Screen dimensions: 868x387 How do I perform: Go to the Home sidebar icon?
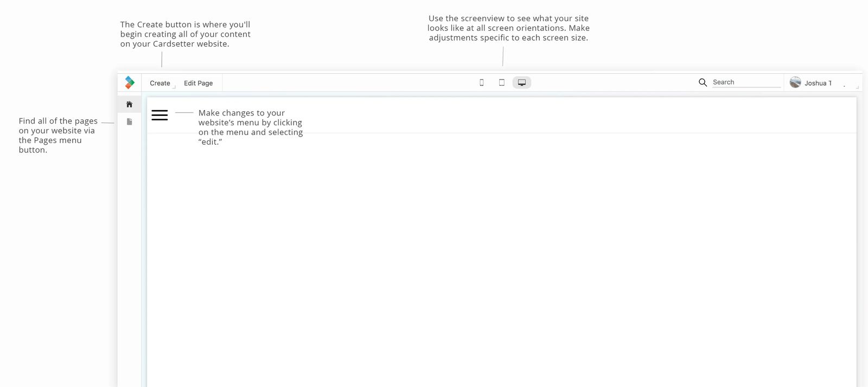129,104
